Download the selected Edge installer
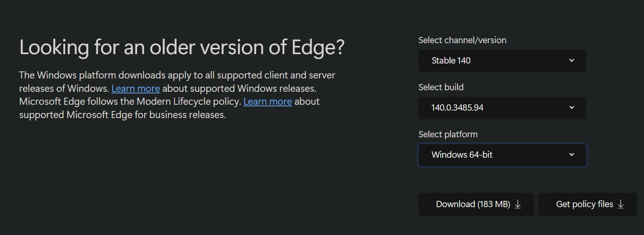This screenshot has height=235, width=644. pyautogui.click(x=476, y=204)
